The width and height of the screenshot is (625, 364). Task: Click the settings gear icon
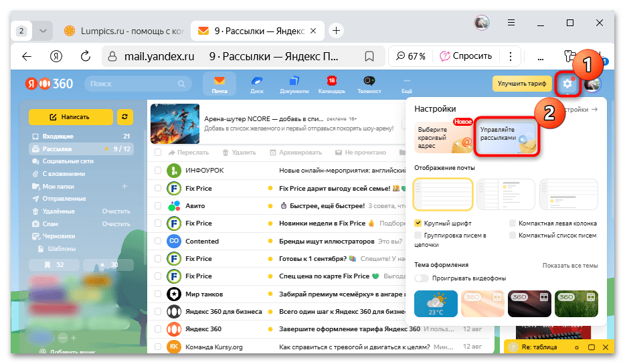coord(568,84)
